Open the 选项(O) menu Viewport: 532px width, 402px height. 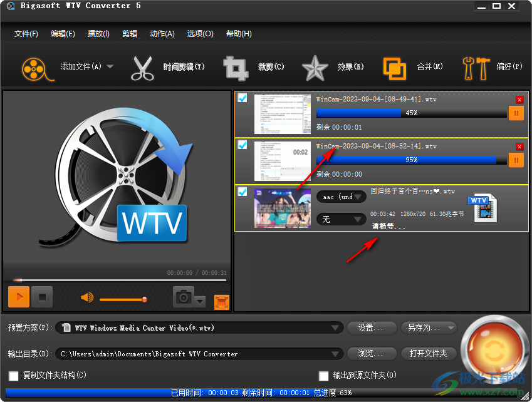coord(200,34)
